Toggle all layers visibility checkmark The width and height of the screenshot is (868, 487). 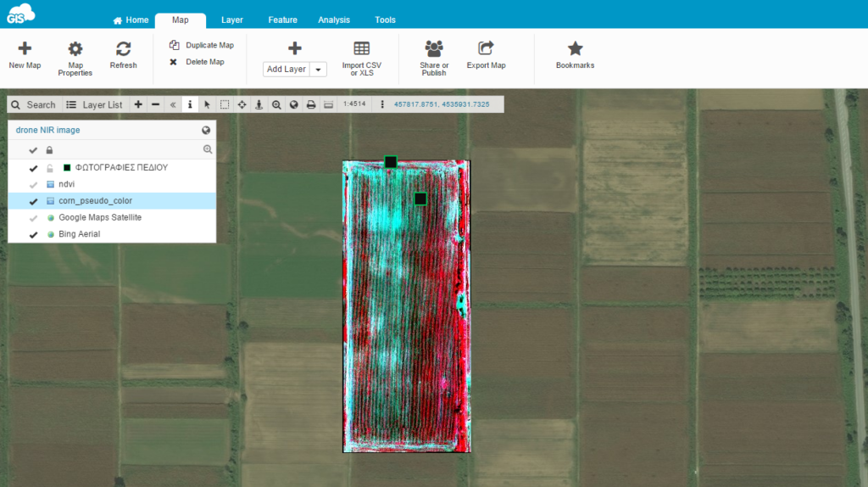33,150
